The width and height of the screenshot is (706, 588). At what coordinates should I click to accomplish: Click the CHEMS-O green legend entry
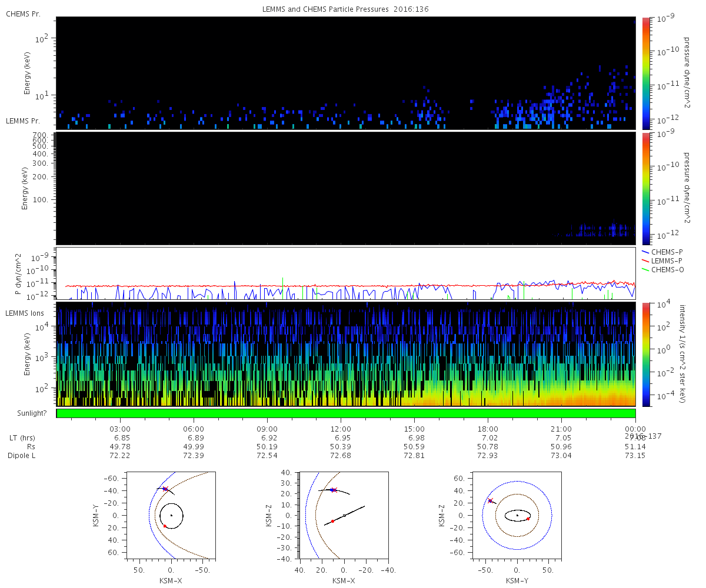665,269
